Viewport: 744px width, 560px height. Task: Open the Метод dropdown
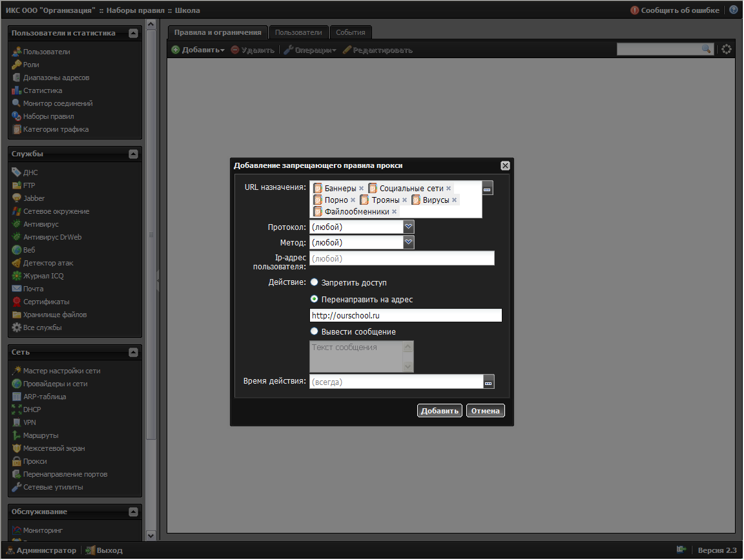[x=409, y=242]
